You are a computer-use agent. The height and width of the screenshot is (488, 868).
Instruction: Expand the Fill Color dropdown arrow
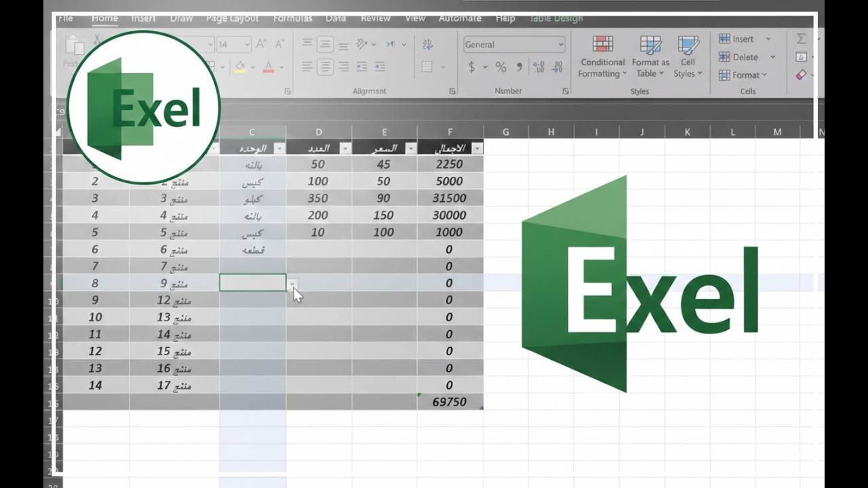pos(252,67)
